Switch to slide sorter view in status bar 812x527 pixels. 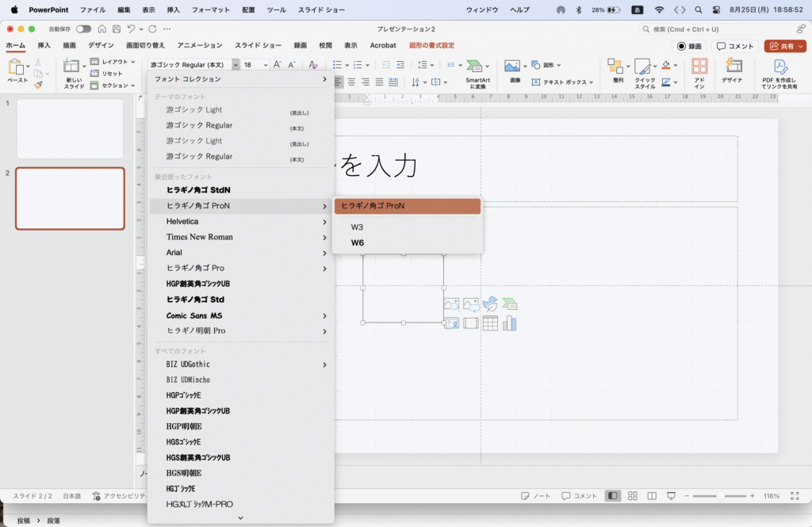pyautogui.click(x=632, y=496)
